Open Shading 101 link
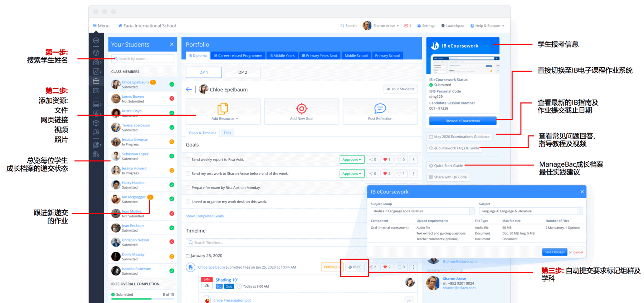This screenshot has height=303, width=644. click(227, 280)
